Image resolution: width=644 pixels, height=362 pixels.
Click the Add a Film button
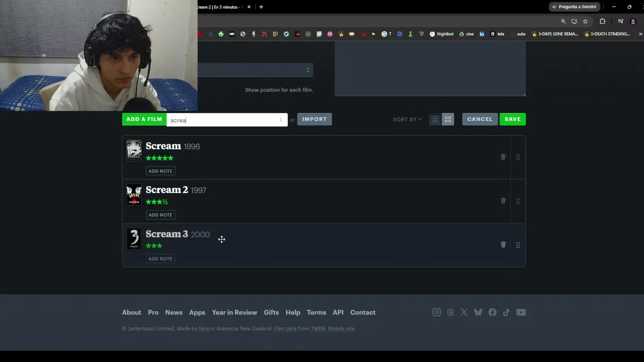click(144, 119)
